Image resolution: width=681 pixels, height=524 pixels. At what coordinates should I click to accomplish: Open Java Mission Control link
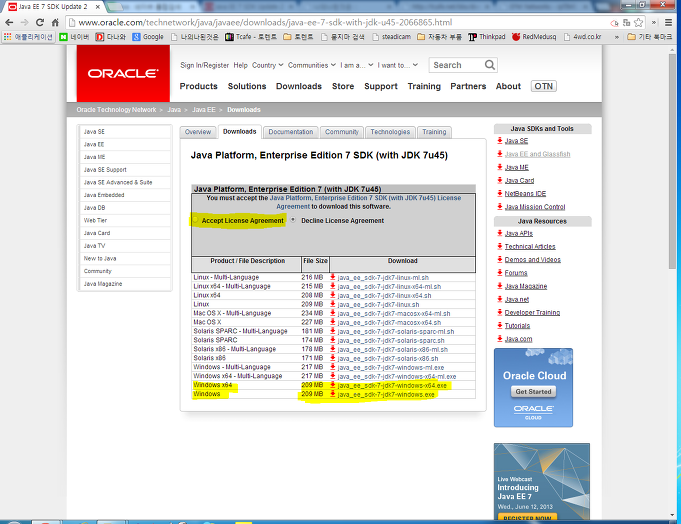coord(535,207)
